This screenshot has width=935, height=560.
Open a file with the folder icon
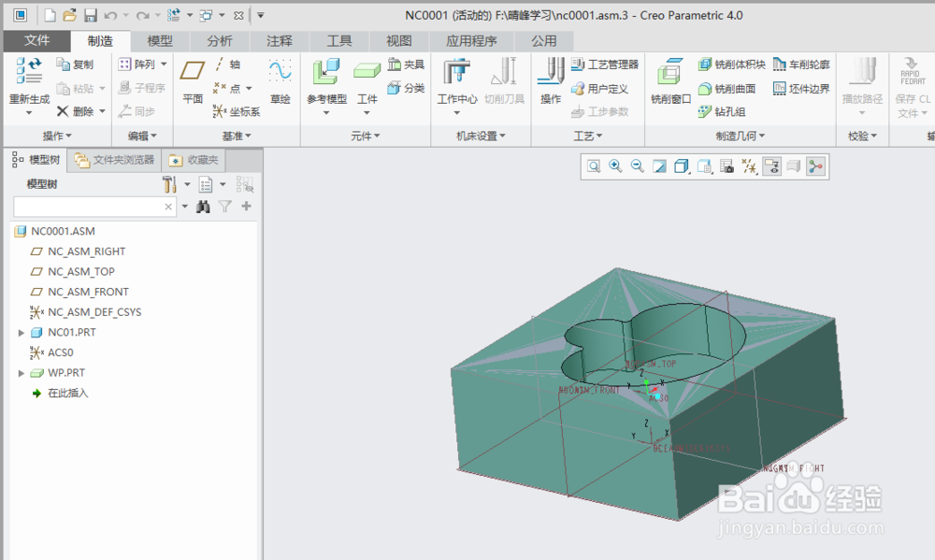70,16
